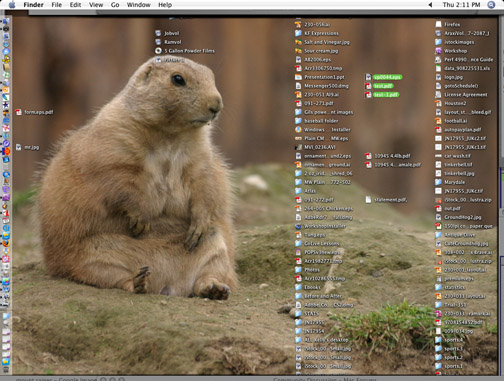Open the Finder menu
Screen dimensions: 504x381
(x=33, y=5)
